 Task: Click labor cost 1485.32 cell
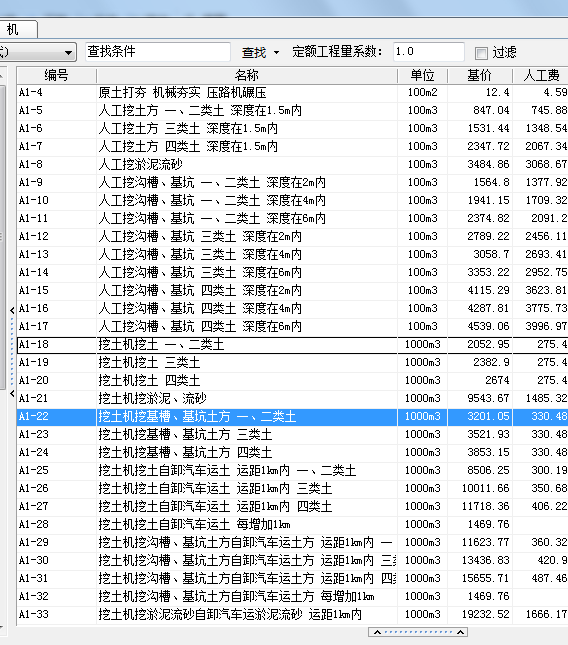(x=540, y=399)
